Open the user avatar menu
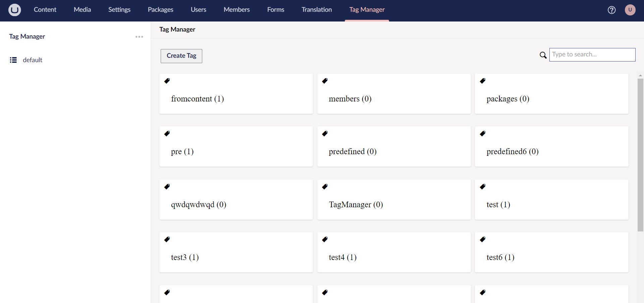The image size is (644, 303). click(x=630, y=10)
